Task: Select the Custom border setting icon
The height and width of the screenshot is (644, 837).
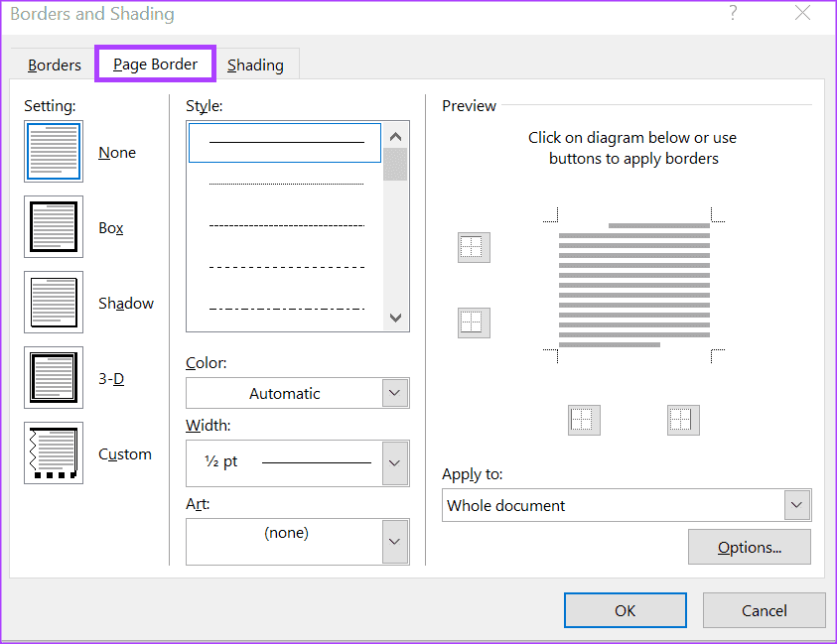Action: (x=54, y=453)
